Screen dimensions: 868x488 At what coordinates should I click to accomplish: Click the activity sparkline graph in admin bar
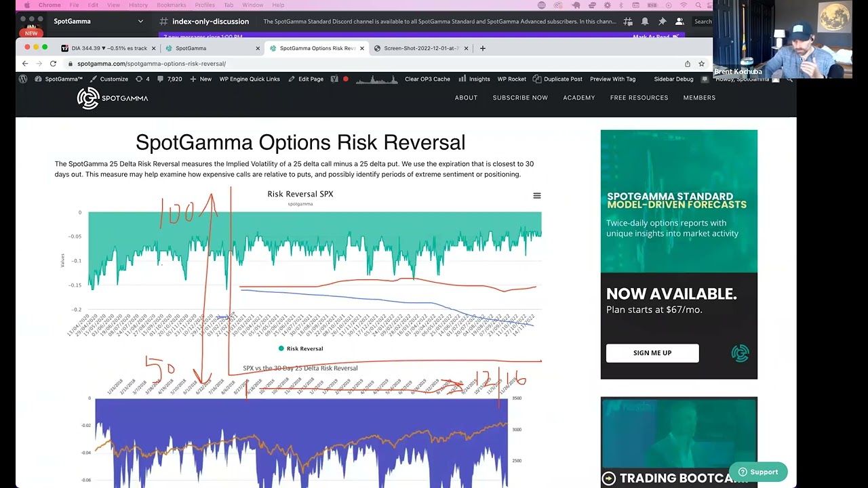(x=376, y=79)
